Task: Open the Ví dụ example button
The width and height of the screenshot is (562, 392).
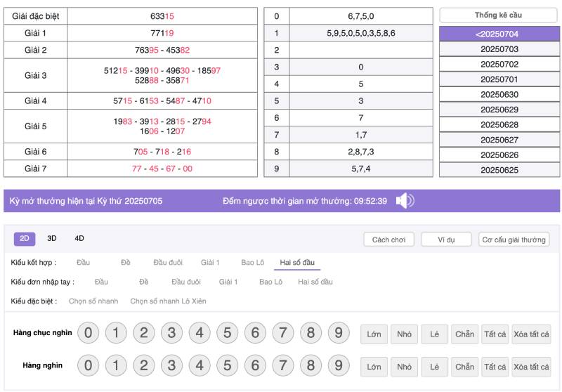Action: tap(446, 240)
